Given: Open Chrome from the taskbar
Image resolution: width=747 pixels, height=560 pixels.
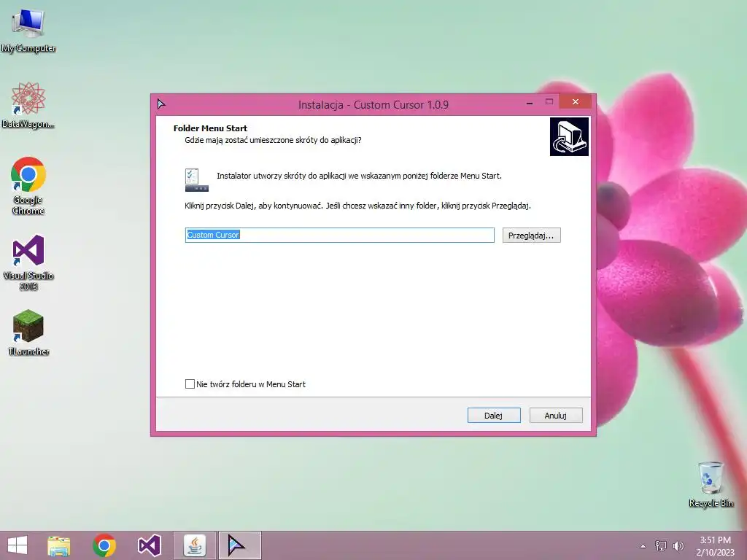Looking at the screenshot, I should (104, 545).
